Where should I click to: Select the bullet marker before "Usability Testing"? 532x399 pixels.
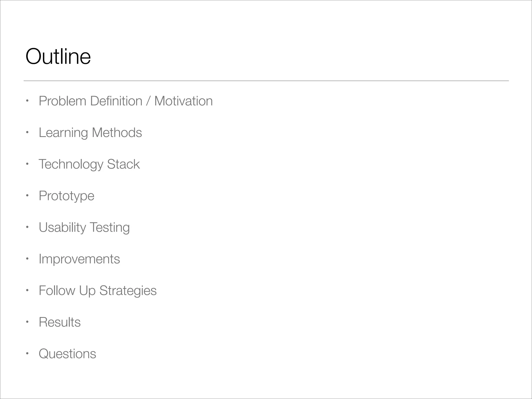tap(26, 227)
